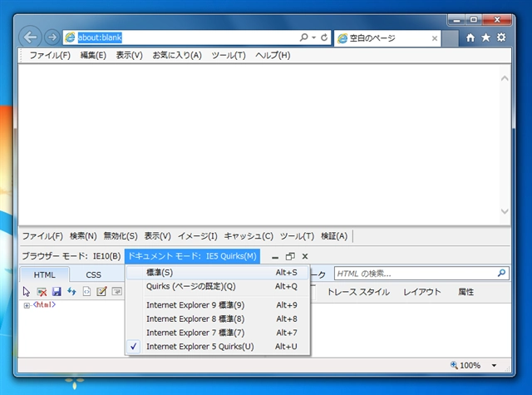Open the ブラウザー モード: IE10 menu
This screenshot has width=532, height=395.
(x=71, y=256)
